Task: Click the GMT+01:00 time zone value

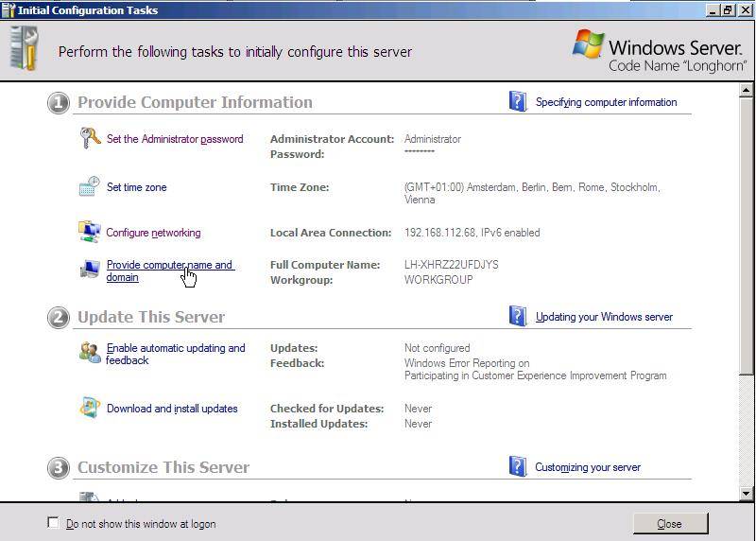Action: [532, 193]
